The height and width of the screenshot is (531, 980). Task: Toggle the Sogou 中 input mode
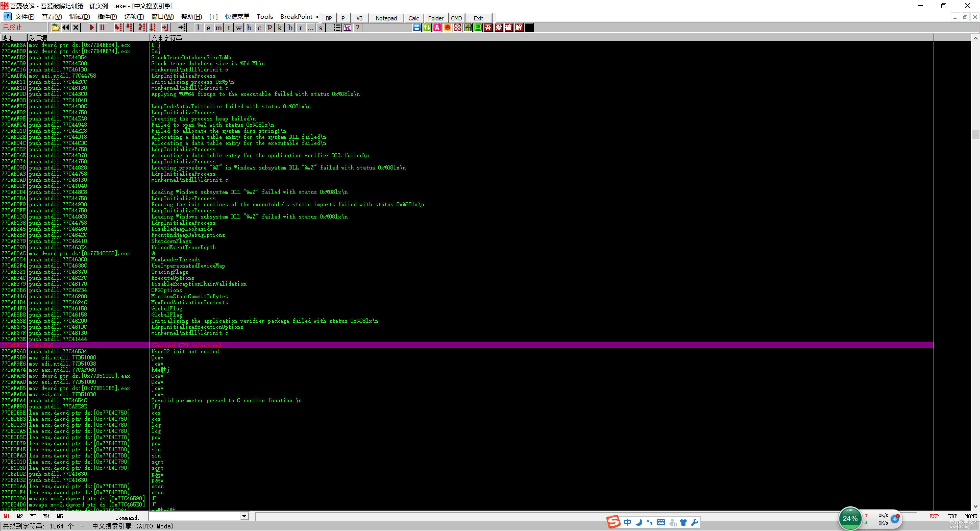coord(627,522)
